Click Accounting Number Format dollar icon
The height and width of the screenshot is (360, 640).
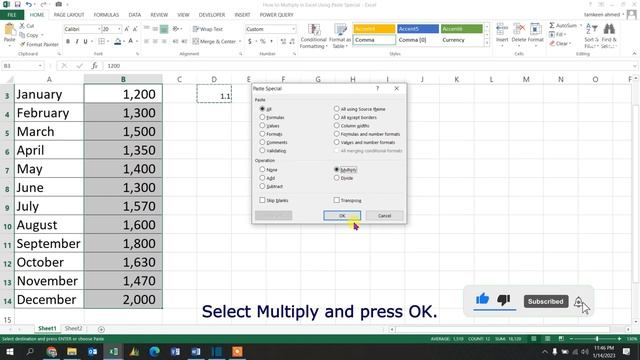[x=249, y=41]
